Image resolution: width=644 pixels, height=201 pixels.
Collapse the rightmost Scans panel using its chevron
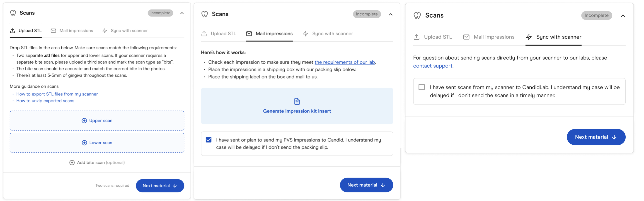[x=623, y=16]
